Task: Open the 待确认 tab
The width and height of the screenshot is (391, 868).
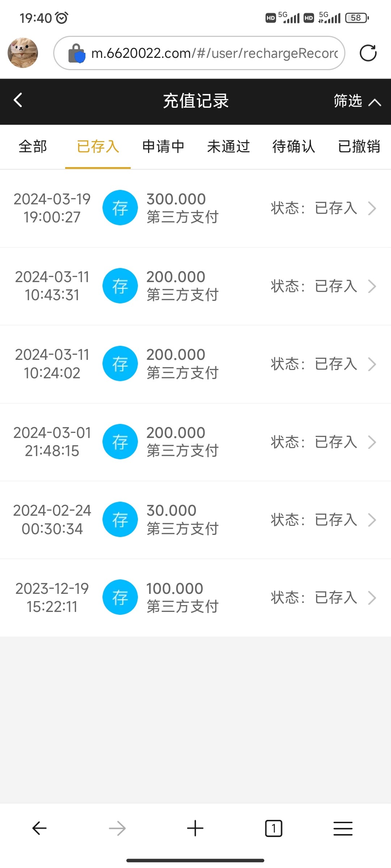Action: pos(294,146)
